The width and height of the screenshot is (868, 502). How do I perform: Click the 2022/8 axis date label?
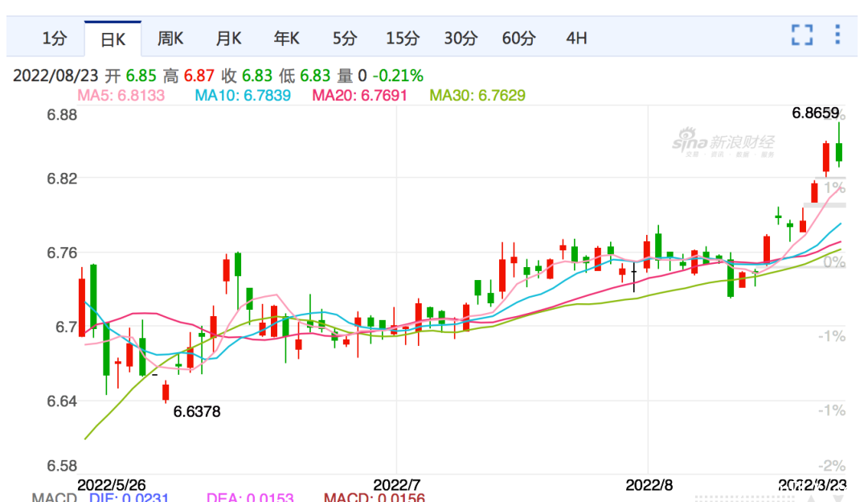click(649, 485)
